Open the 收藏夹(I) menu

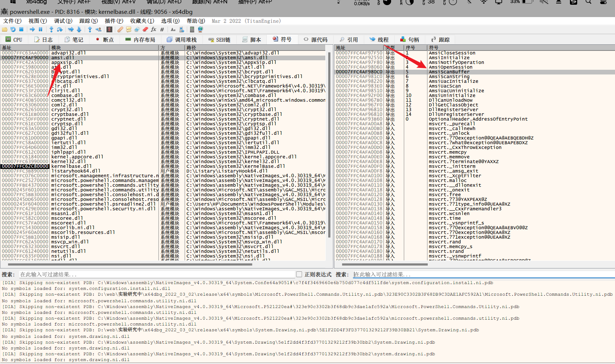click(x=142, y=21)
